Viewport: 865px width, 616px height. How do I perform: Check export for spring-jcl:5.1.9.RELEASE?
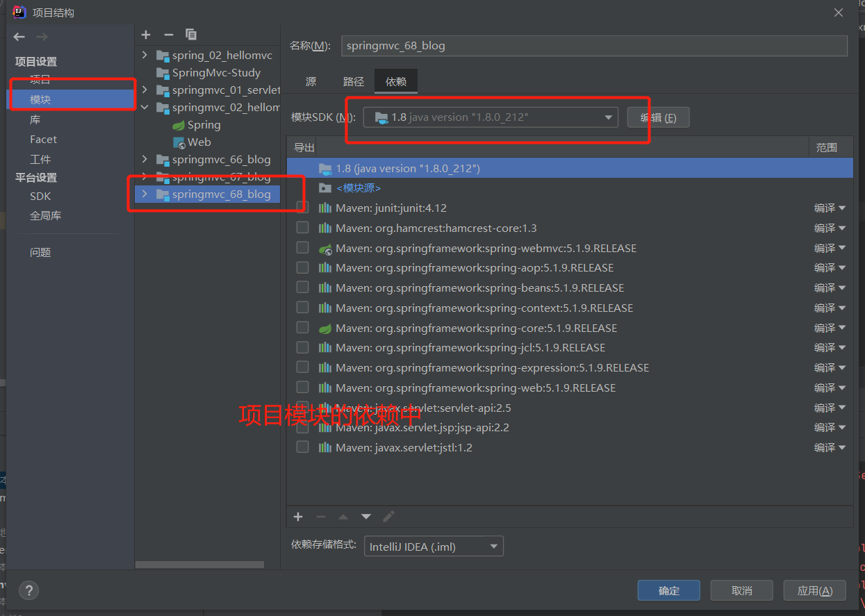point(302,347)
